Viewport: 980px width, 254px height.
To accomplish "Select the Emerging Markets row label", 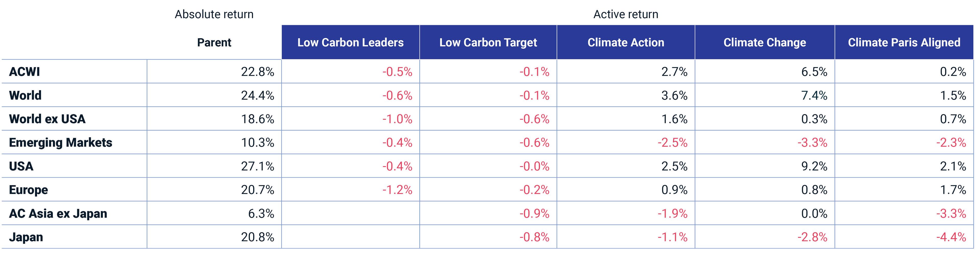I will click(60, 142).
